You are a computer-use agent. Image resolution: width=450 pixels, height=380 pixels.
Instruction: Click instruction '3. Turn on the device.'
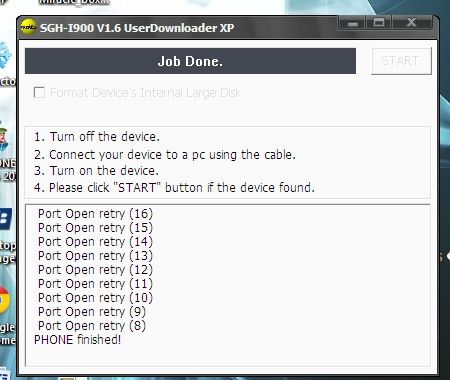pyautogui.click(x=96, y=171)
